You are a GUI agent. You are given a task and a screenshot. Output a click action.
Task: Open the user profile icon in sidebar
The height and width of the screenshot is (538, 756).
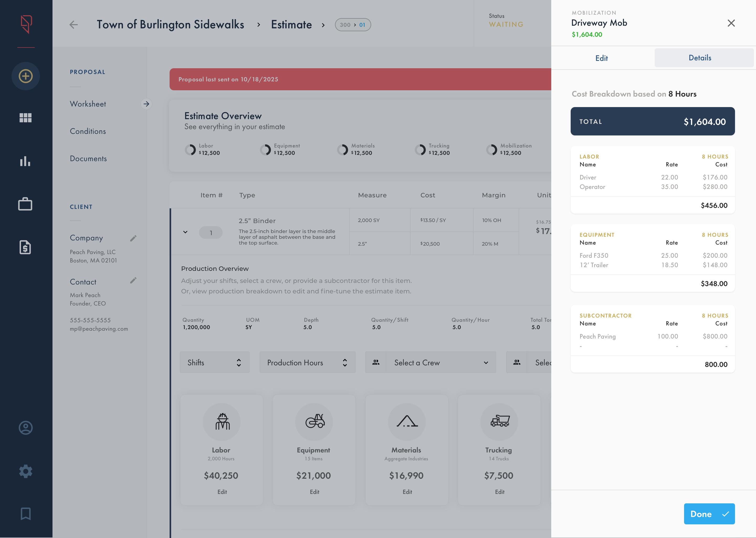[25, 428]
